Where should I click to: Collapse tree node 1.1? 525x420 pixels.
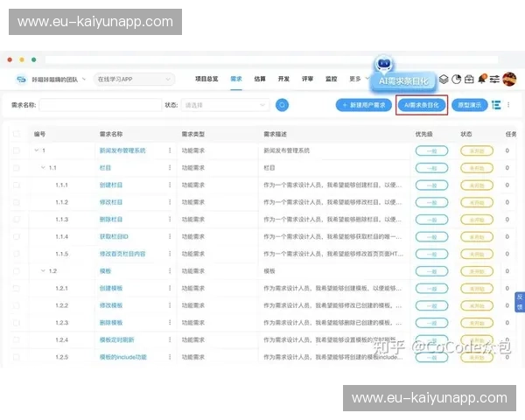pyautogui.click(x=43, y=167)
